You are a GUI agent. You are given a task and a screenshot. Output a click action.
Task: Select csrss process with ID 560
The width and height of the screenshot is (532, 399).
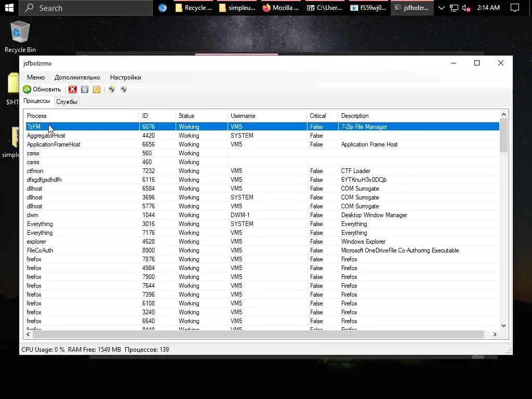click(x=262, y=153)
